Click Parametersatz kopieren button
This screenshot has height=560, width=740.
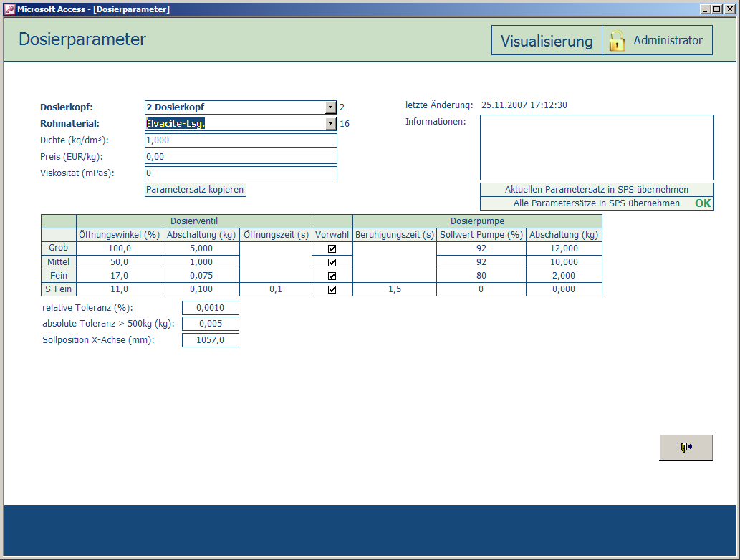tap(196, 190)
